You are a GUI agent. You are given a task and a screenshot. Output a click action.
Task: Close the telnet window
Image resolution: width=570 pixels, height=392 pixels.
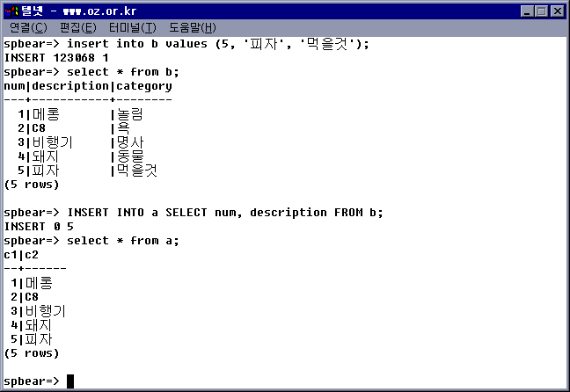(x=557, y=11)
